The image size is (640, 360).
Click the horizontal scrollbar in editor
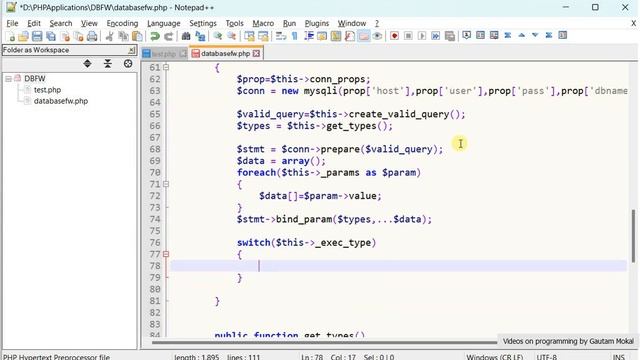324,342
